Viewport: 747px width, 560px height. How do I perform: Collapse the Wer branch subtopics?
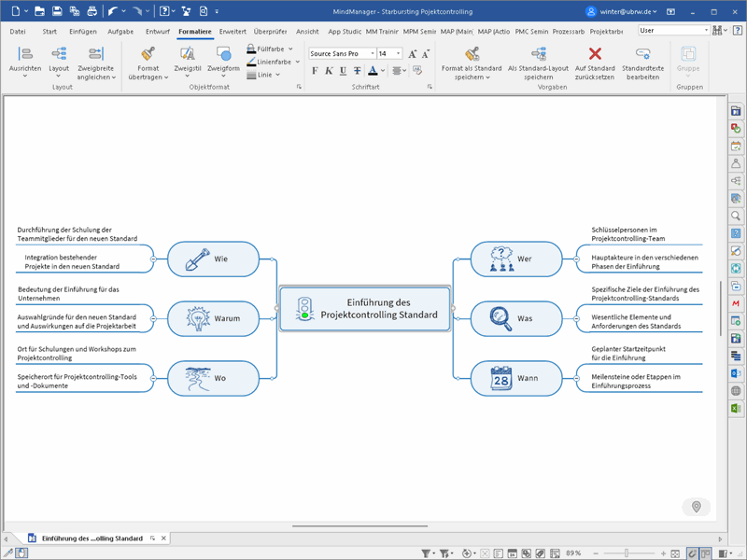pos(576,259)
